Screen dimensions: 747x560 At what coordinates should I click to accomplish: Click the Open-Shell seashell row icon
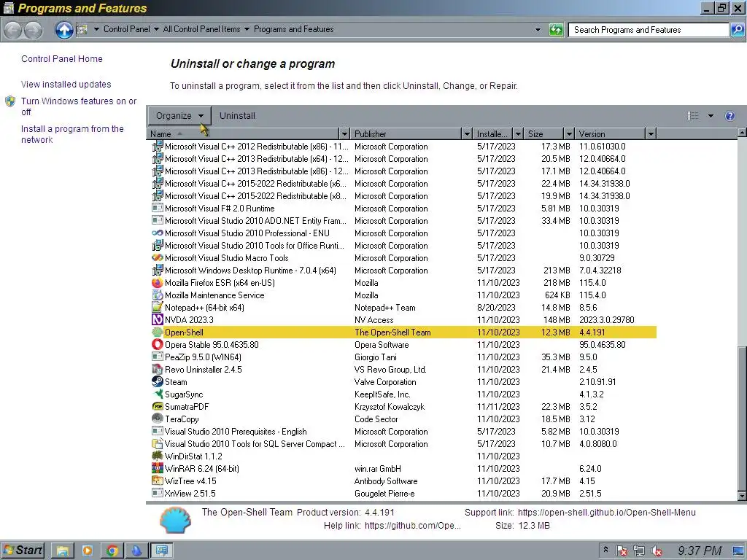point(158,332)
